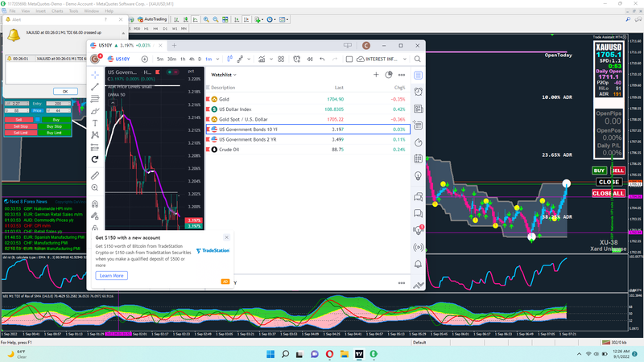Select the measure ruler tool
Screen dimensions: 644x362
95,175
